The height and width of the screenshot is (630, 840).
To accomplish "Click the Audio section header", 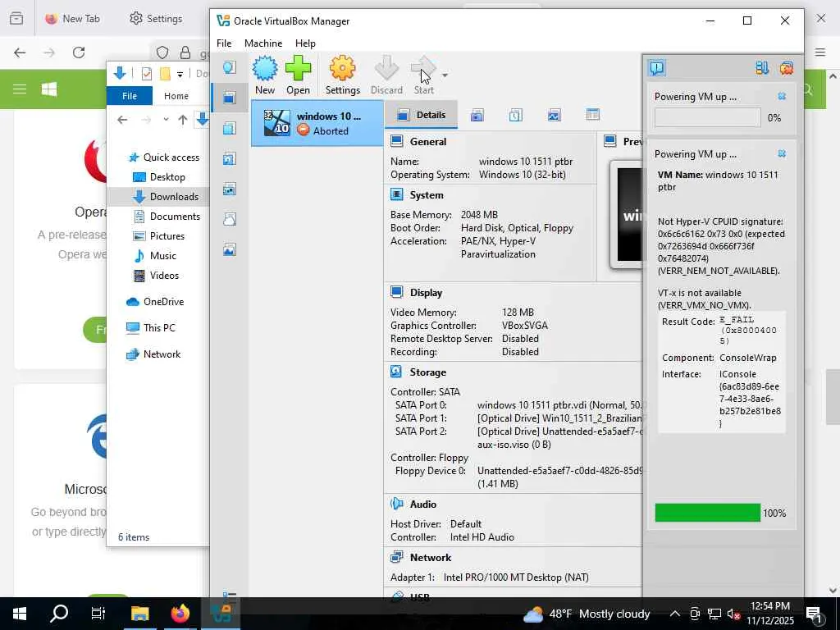I will (422, 504).
